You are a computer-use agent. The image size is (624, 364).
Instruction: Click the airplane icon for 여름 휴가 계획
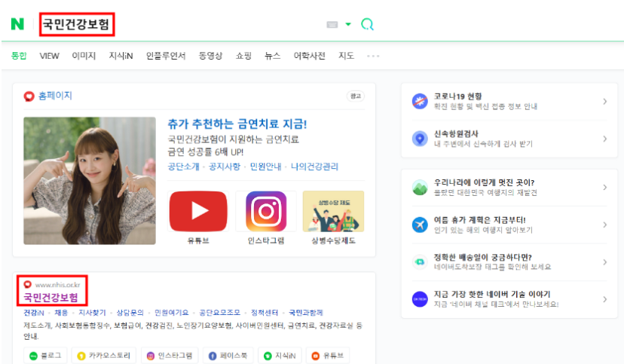(420, 225)
